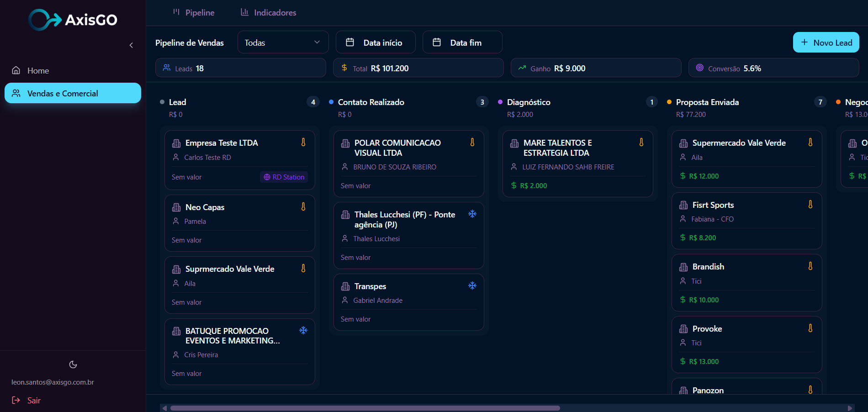Click the Ganho R$ 9.000 summary
Viewport: 868px width, 412px height.
(x=596, y=68)
